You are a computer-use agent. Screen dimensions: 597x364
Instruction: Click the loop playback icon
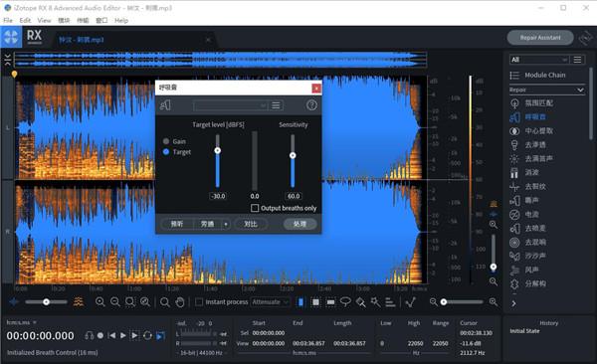[x=147, y=335]
